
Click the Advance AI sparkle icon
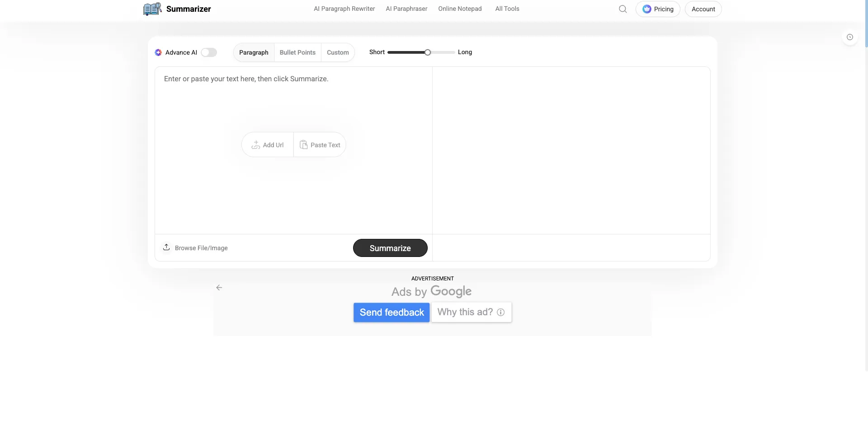click(158, 52)
